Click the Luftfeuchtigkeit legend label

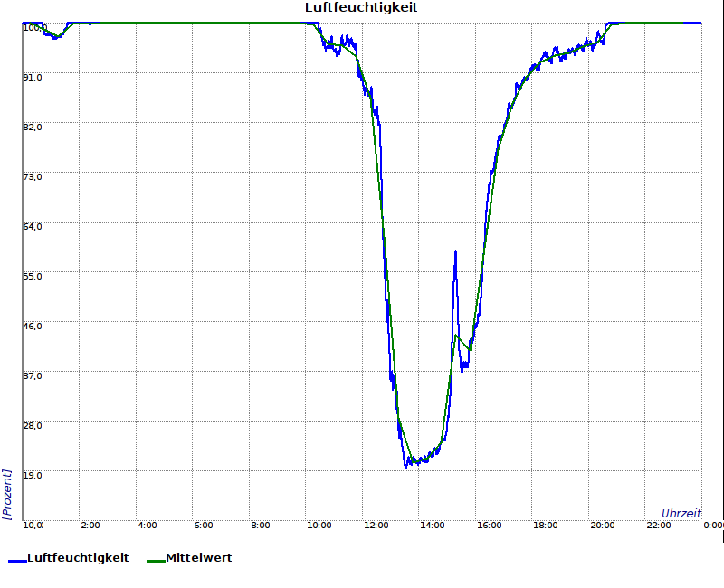(78, 557)
